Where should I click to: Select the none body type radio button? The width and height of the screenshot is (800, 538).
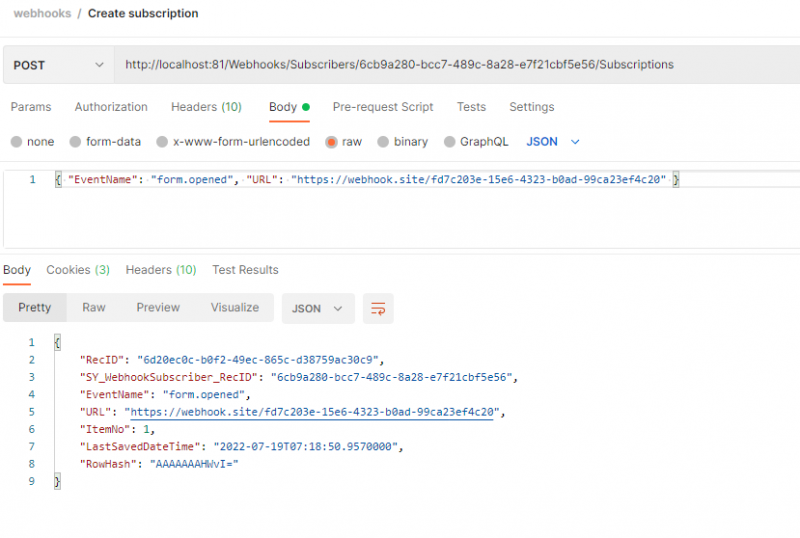16,142
